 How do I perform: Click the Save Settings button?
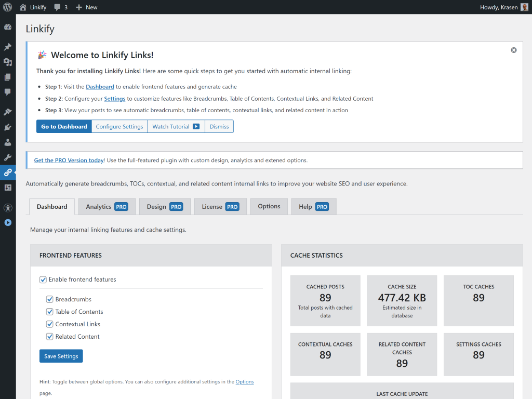61,356
